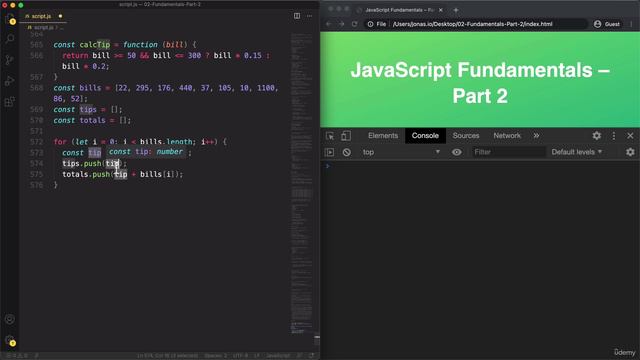The height and width of the screenshot is (360, 640).
Task: Open a new browser tab
Action: pos(456,10)
